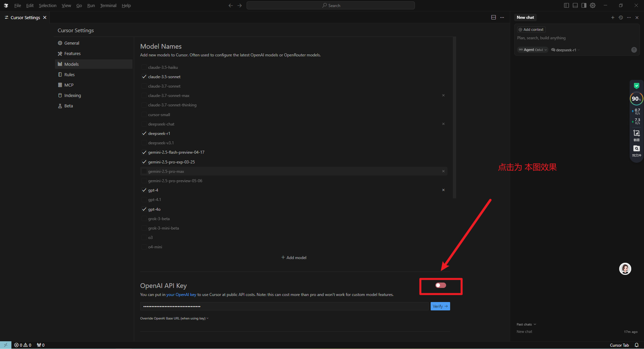
Task: Open the Selection menu
Action: pyautogui.click(x=48, y=5)
